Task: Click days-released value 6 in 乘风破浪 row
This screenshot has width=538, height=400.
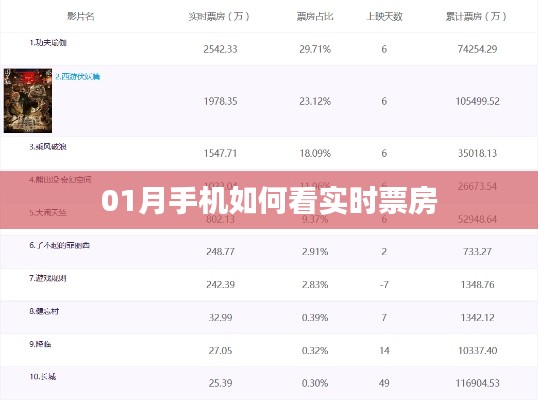Action: [384, 153]
